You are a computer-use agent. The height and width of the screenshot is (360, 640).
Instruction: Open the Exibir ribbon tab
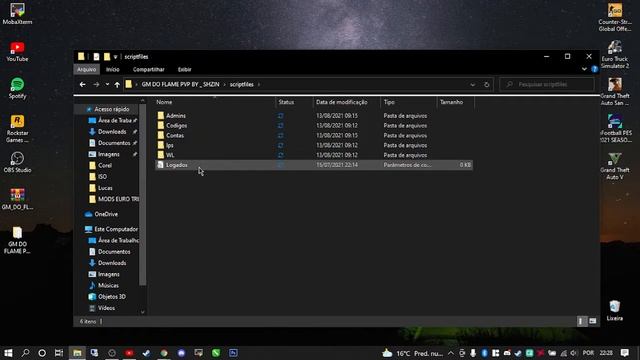pyautogui.click(x=184, y=69)
